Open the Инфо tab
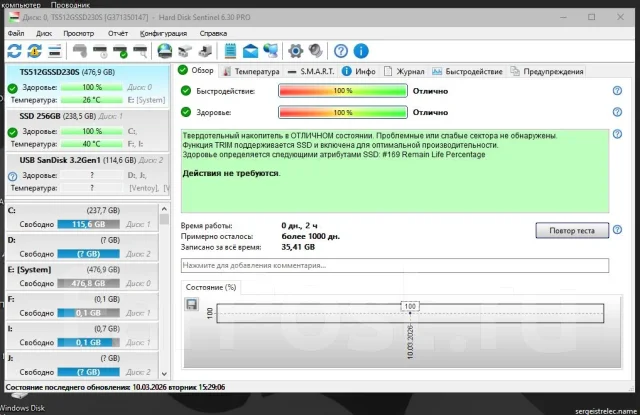 click(x=359, y=71)
